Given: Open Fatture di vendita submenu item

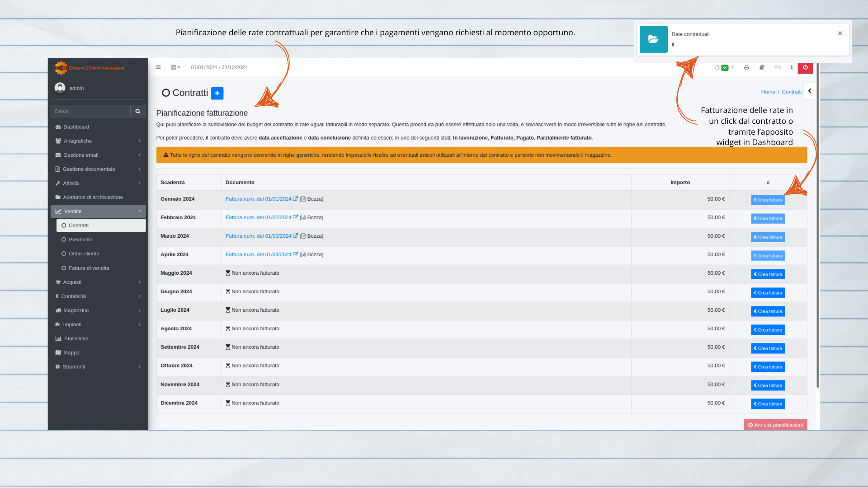Looking at the screenshot, I should tap(101, 268).
